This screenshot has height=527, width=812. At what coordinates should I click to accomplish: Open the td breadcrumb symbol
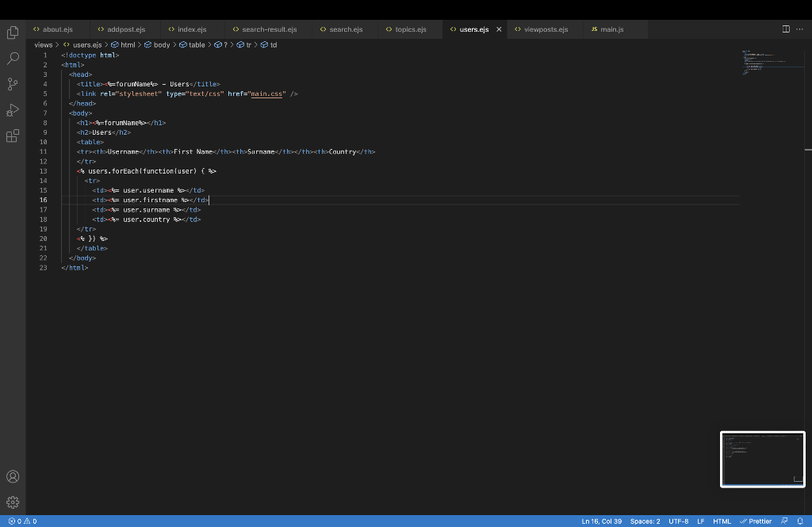pos(269,45)
